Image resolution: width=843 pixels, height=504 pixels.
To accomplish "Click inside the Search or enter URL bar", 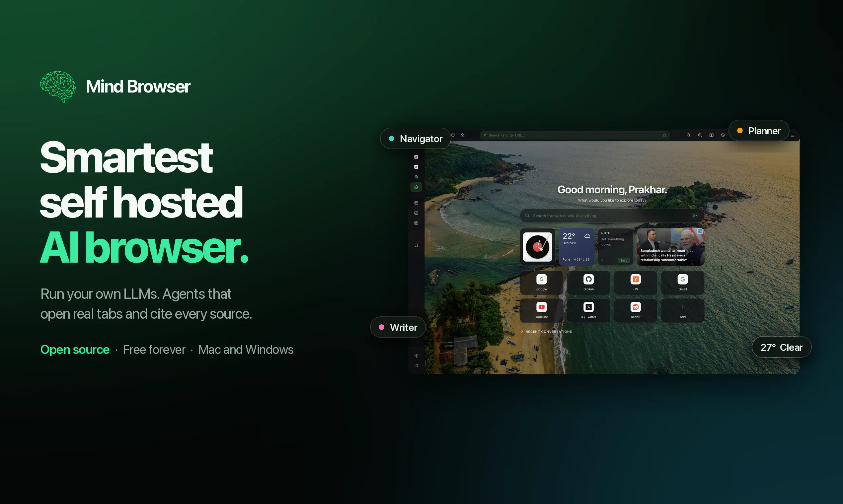I will pyautogui.click(x=575, y=135).
